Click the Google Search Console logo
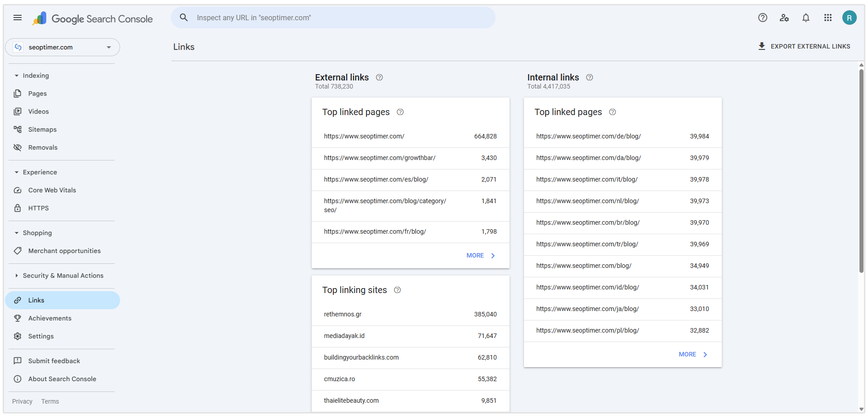 93,18
